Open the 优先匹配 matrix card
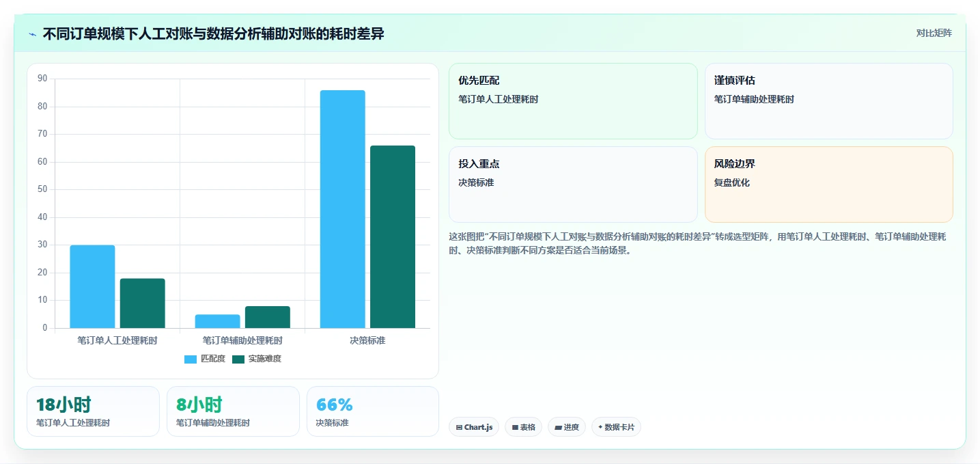This screenshot has width=980, height=464. [x=573, y=101]
